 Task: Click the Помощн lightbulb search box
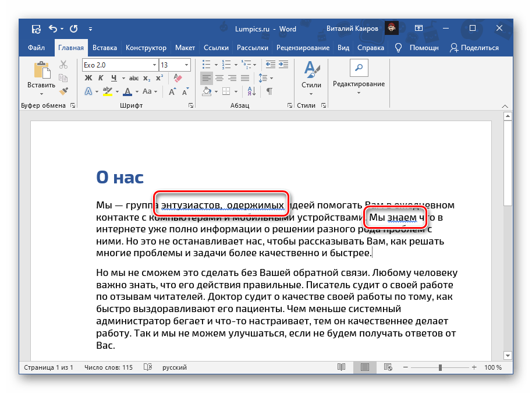point(417,48)
